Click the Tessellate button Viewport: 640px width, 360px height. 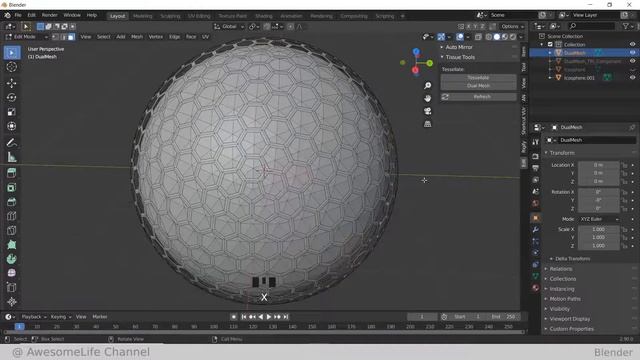click(x=478, y=78)
